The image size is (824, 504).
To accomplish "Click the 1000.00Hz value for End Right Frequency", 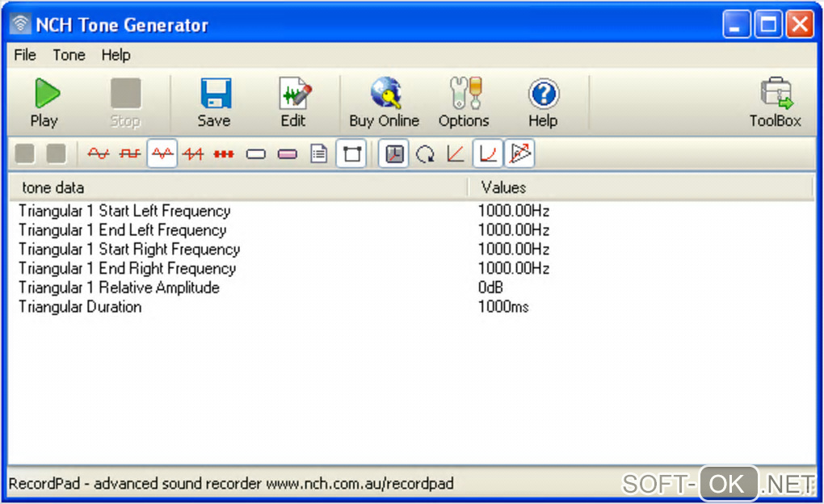I will click(x=514, y=268).
